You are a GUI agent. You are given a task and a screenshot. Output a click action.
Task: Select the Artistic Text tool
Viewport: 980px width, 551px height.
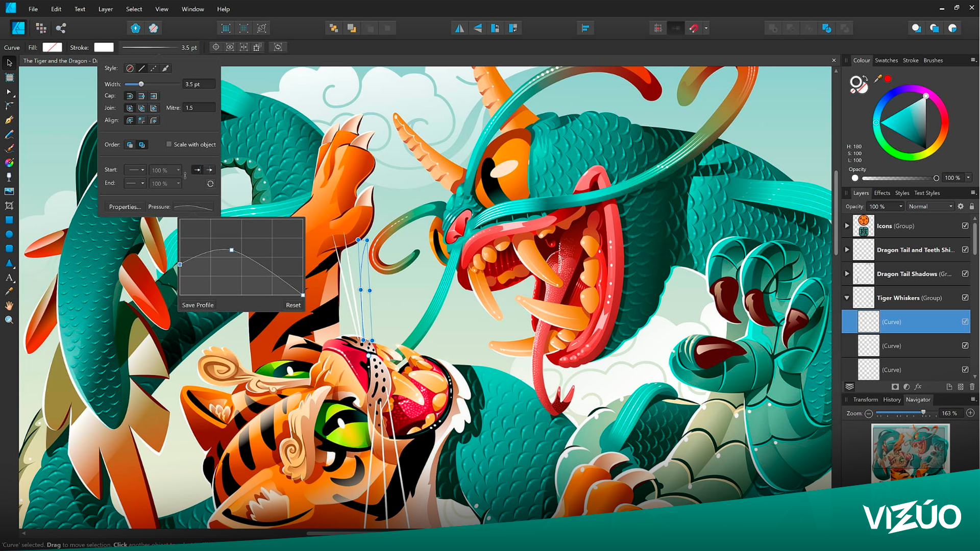9,278
